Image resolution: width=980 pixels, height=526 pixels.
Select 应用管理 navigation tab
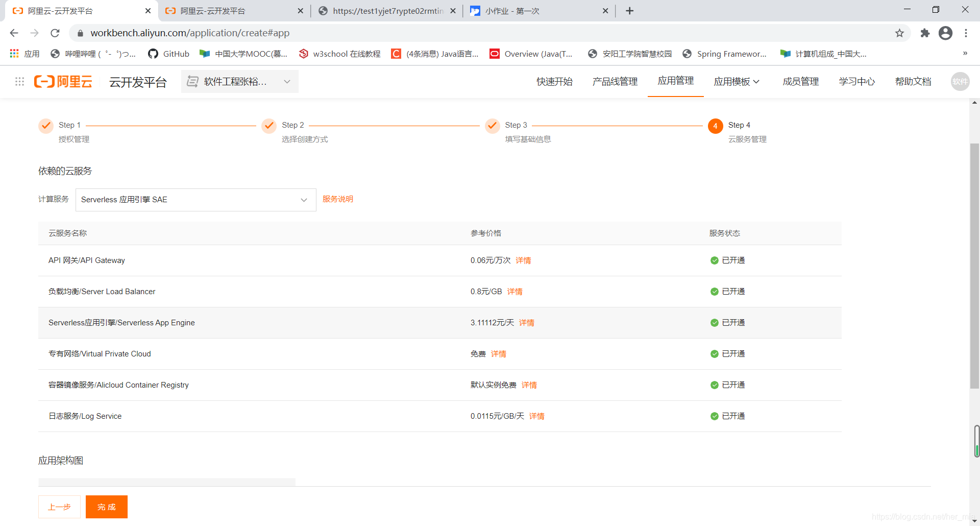(675, 81)
